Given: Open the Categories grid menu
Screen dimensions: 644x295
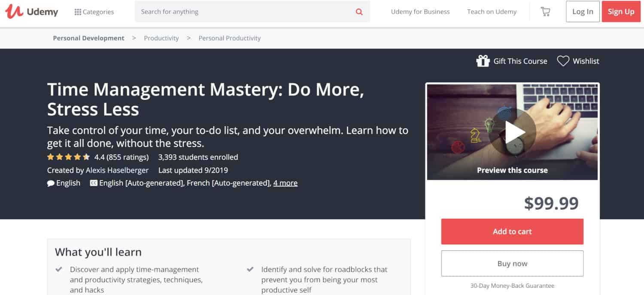Looking at the screenshot, I should [94, 12].
